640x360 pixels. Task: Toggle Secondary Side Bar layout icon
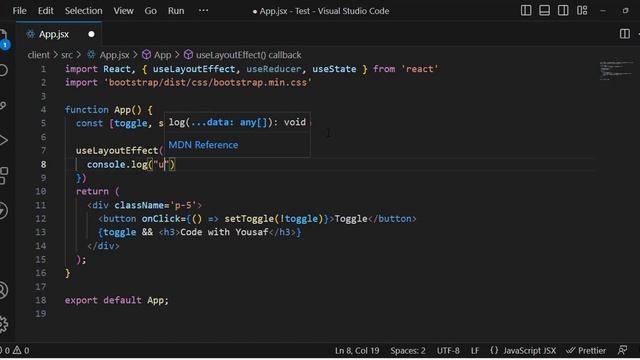[x=563, y=11]
